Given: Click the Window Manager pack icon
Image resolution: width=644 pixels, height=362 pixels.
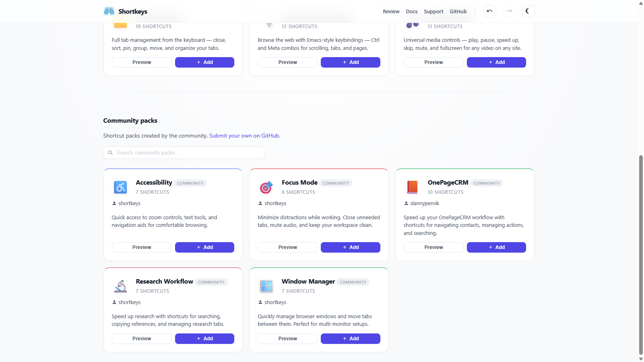Looking at the screenshot, I should coord(266,286).
